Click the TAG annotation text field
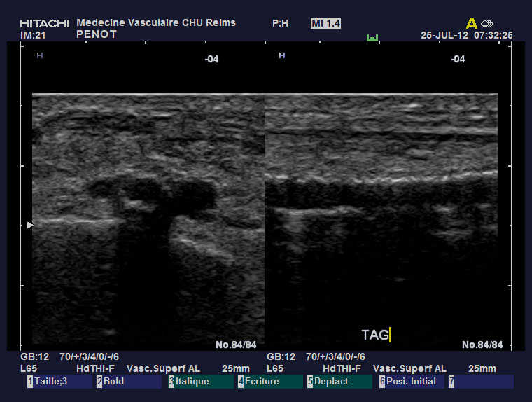Viewport: 532px width, 402px height. coord(376,335)
